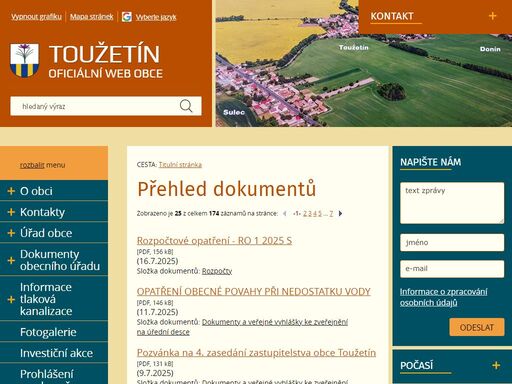The image size is (512, 384).
Task: Click the jméno name input field
Action: click(452, 242)
